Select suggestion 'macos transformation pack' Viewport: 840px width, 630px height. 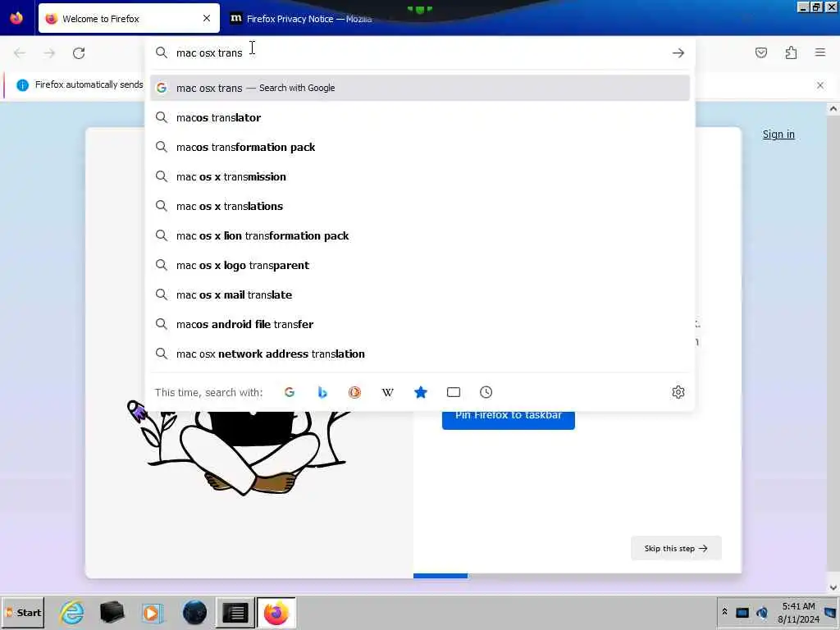[x=420, y=147]
